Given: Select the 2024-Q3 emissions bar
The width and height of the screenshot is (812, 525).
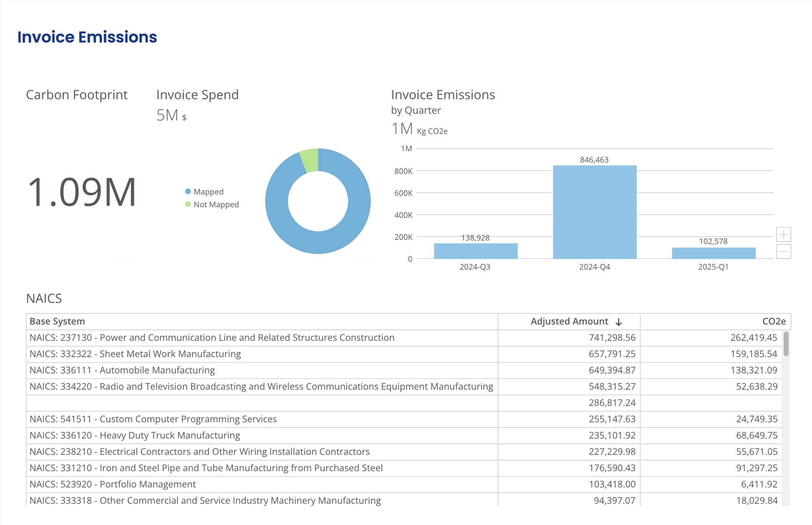Looking at the screenshot, I should coord(475,251).
